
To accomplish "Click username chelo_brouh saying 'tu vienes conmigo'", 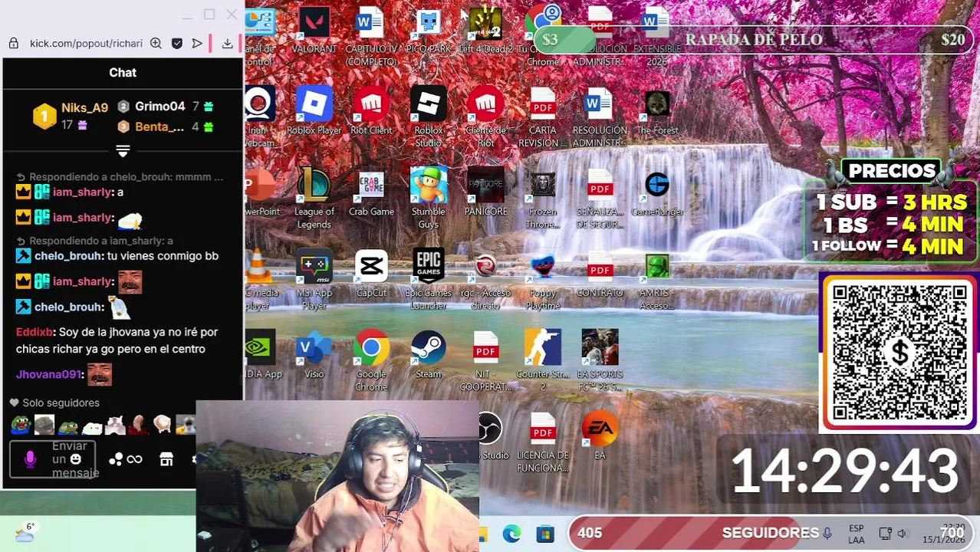I will 69,256.
